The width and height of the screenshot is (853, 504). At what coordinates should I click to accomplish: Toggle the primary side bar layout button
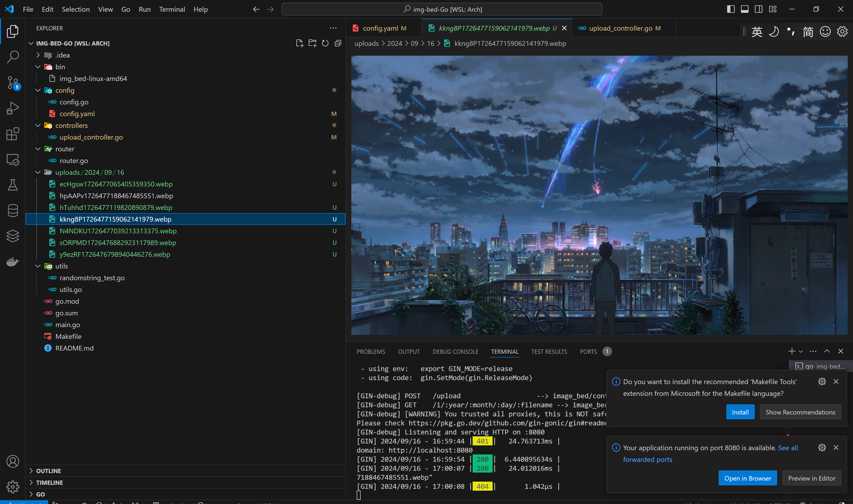pos(731,9)
